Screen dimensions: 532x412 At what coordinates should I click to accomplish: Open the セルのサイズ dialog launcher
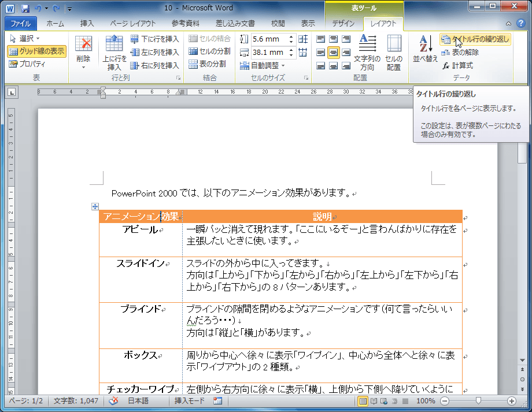click(x=306, y=78)
